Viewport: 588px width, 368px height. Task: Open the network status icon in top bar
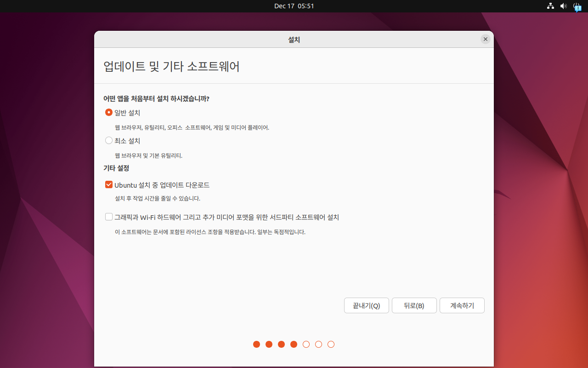click(550, 6)
